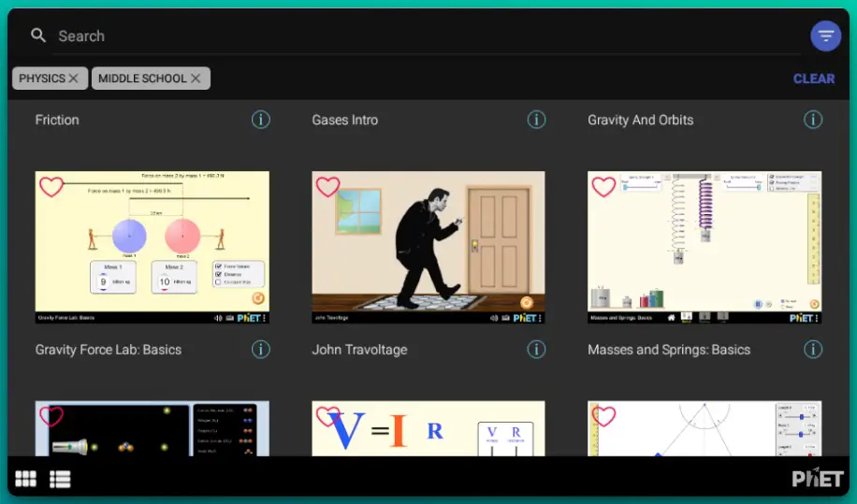
Task: Remove the PHYSICS filter chip
Action: pos(74,79)
